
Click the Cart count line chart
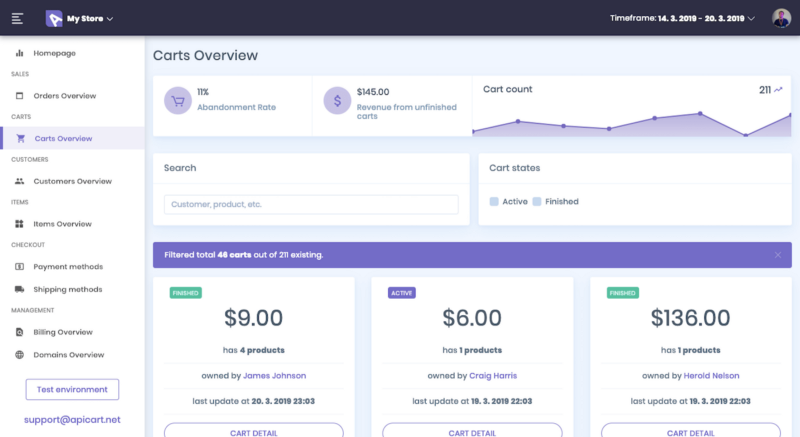pyautogui.click(x=632, y=123)
